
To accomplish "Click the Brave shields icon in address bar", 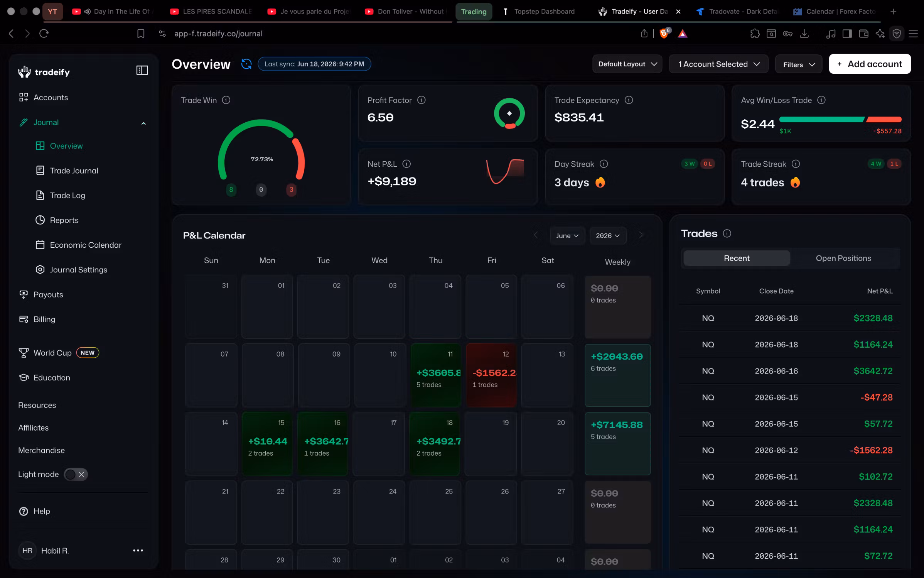I will (664, 34).
